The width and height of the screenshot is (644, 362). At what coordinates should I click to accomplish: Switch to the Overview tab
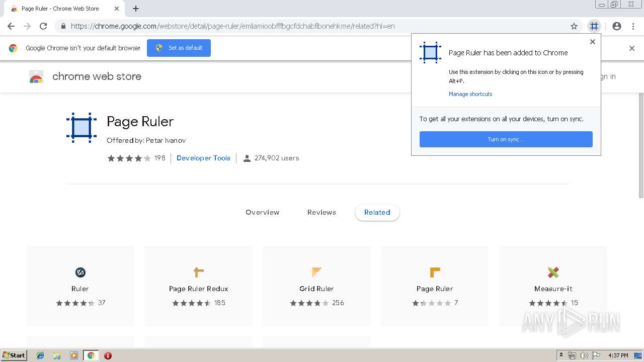tap(262, 212)
